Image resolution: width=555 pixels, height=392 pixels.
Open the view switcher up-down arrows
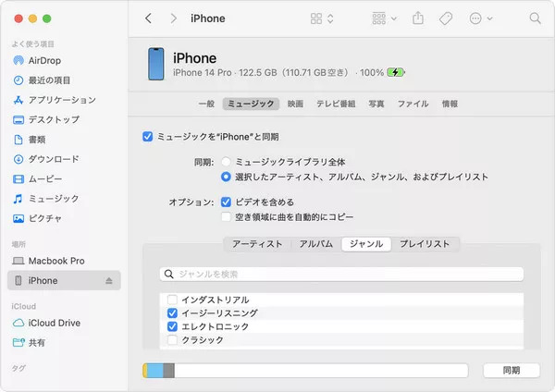pos(330,18)
